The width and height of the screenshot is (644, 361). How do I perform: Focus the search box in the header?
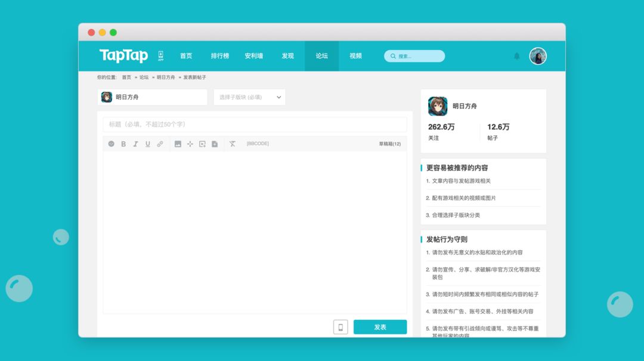coord(414,56)
